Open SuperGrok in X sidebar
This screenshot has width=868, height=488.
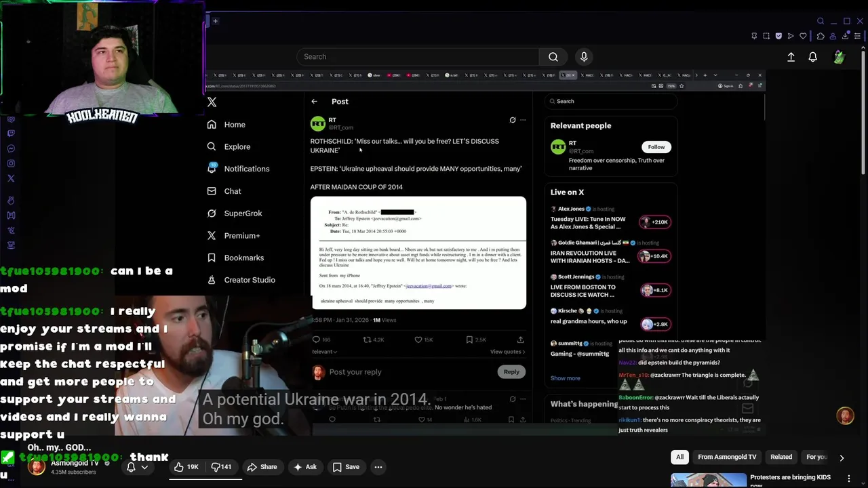tap(235, 213)
